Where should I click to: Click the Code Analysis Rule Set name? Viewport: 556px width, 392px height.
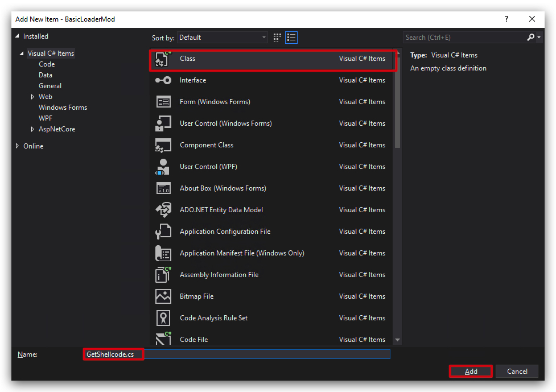tap(213, 318)
